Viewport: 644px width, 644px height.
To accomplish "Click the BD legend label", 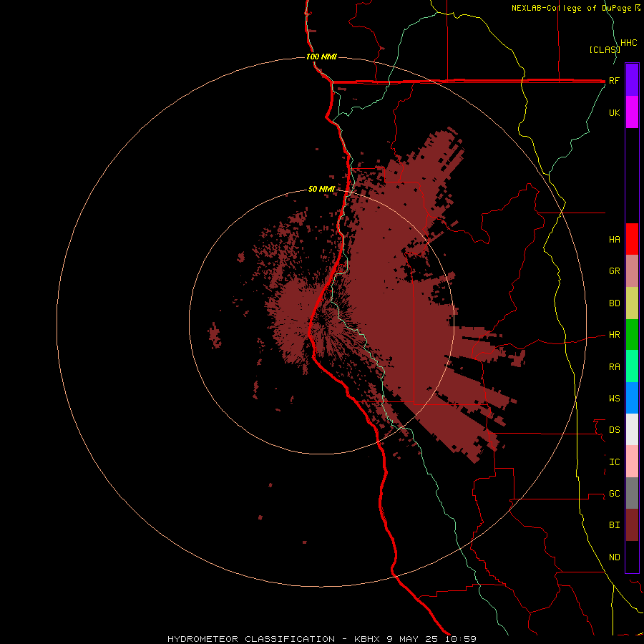I will pos(614,303).
